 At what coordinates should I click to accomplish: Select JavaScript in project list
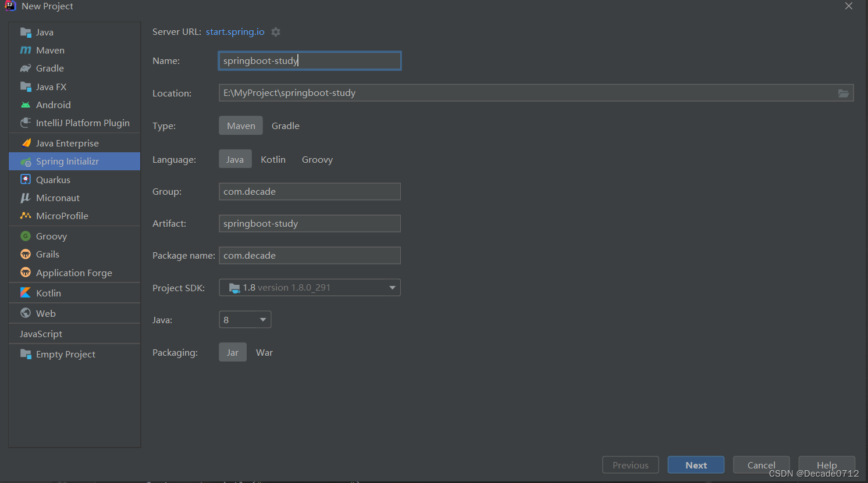74,334
